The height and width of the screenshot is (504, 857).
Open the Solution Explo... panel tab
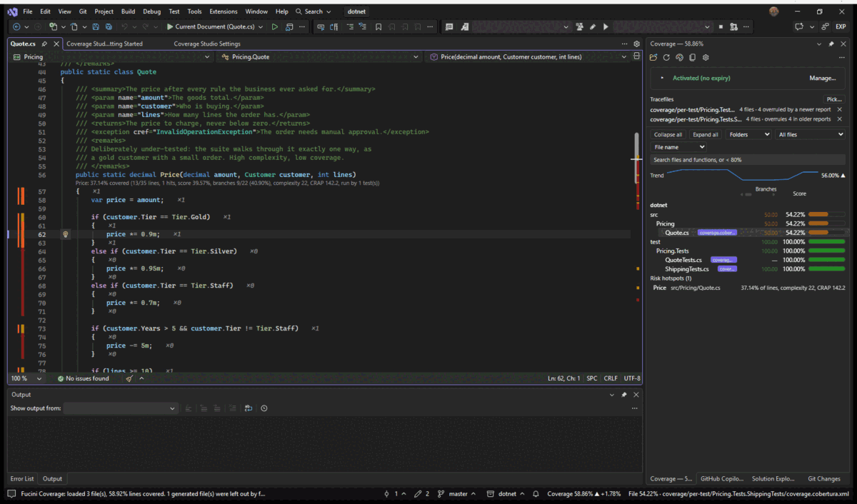773,479
